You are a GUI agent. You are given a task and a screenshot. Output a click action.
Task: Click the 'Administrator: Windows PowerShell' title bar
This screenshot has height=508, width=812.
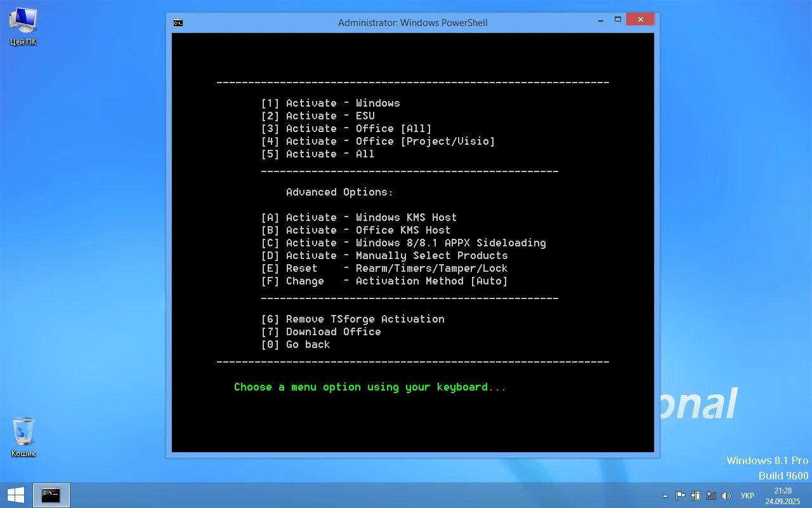pos(412,23)
